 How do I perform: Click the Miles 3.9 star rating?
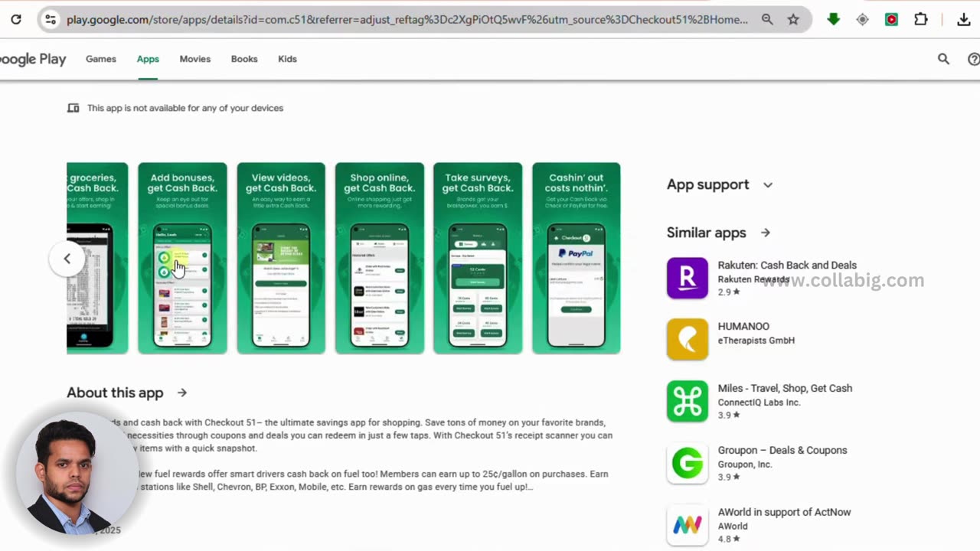click(x=729, y=416)
